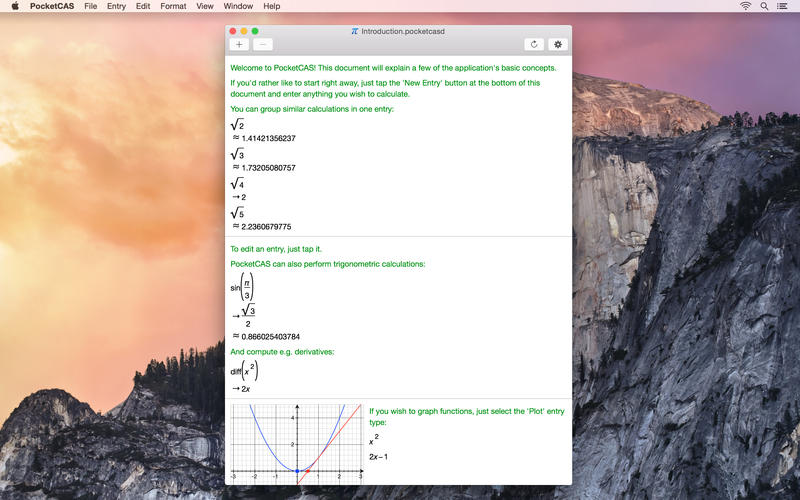This screenshot has height=500, width=800.
Task: Click 'And compute e.g. derivatives:' comment
Action: 282,352
